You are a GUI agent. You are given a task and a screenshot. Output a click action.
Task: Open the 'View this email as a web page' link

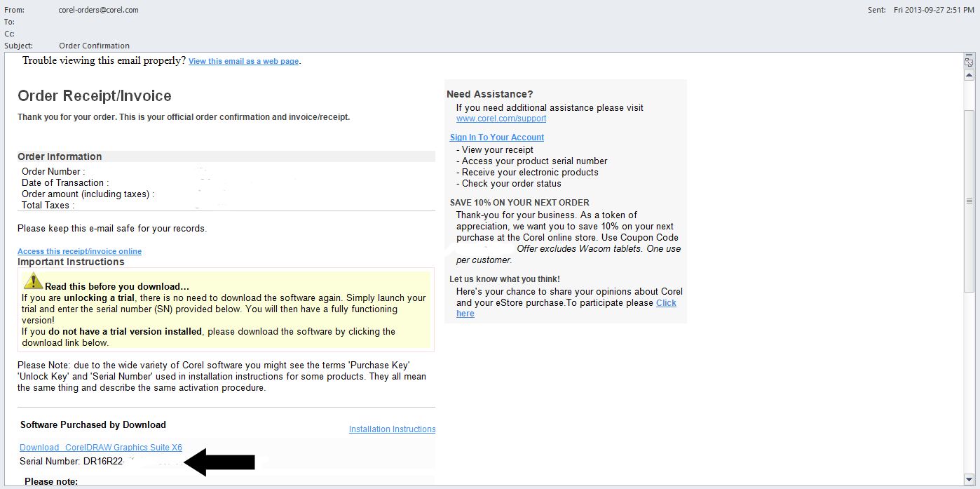[244, 61]
